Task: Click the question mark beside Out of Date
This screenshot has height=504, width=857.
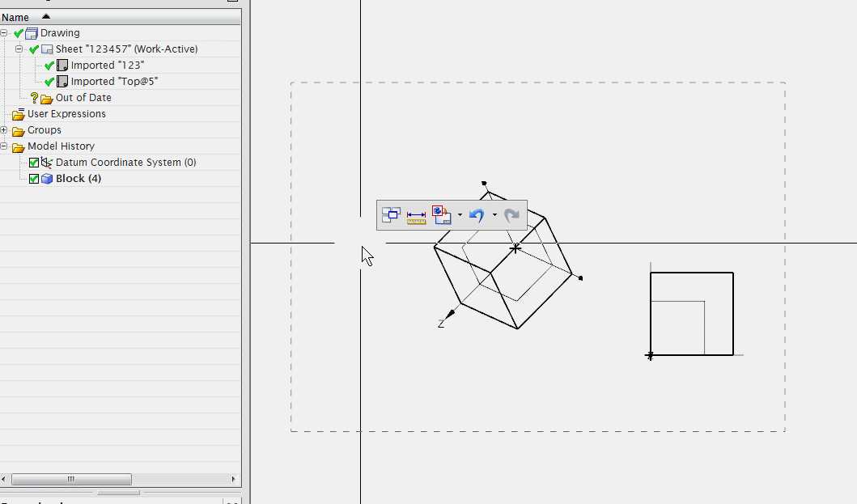Action: pos(34,97)
